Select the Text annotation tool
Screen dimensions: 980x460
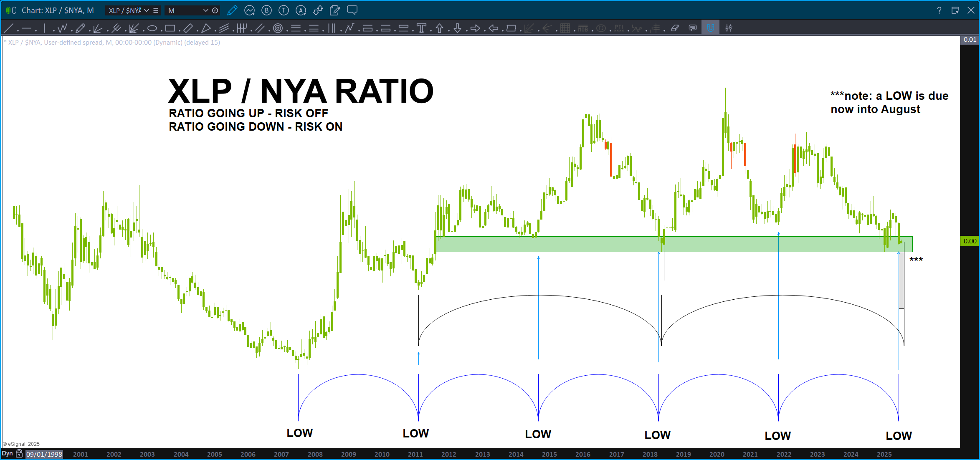coord(421,28)
